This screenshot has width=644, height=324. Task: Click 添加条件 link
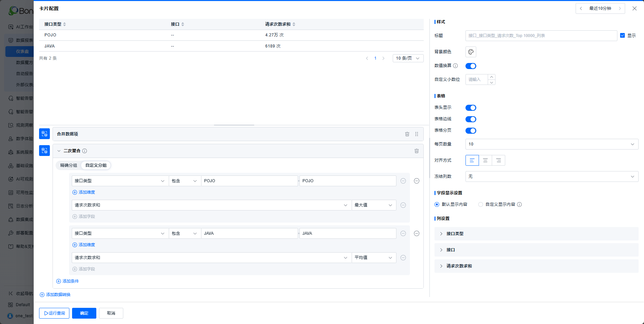67,281
